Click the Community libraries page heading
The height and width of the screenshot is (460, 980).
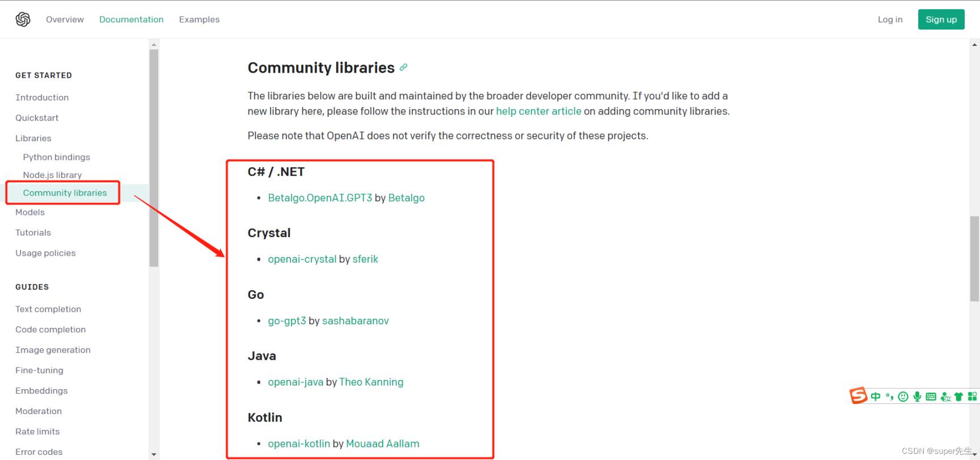[x=321, y=67]
